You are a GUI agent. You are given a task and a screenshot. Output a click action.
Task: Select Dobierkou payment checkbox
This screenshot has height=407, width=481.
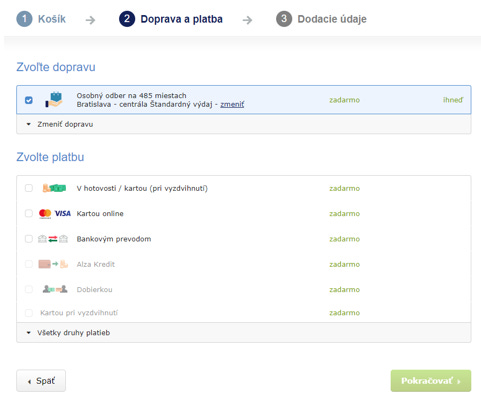point(29,289)
